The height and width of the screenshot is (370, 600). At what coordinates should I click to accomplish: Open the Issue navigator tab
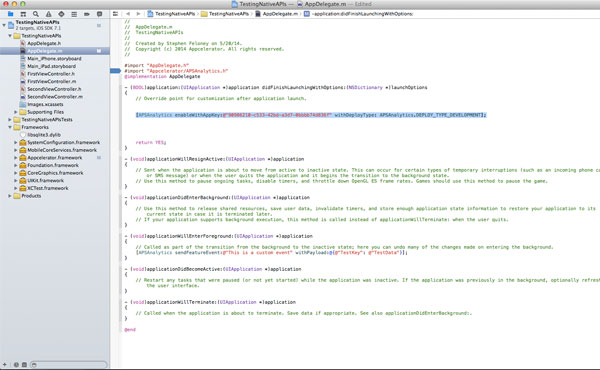49,14
